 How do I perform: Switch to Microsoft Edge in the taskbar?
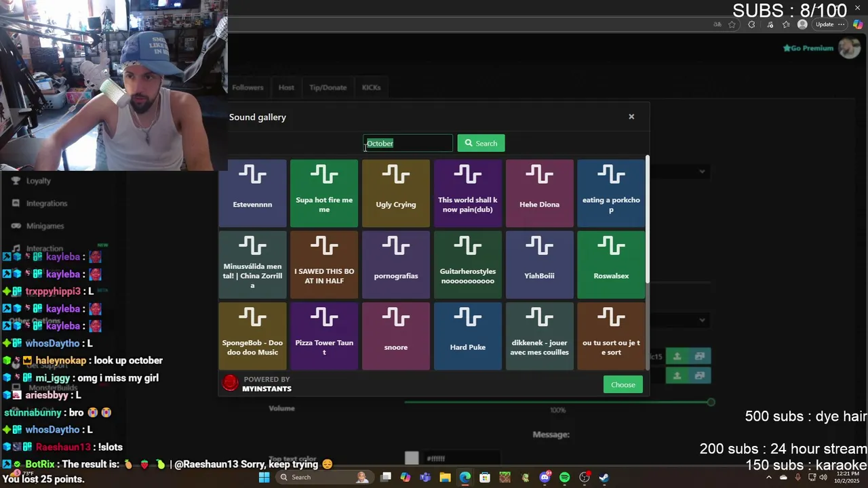465,477
